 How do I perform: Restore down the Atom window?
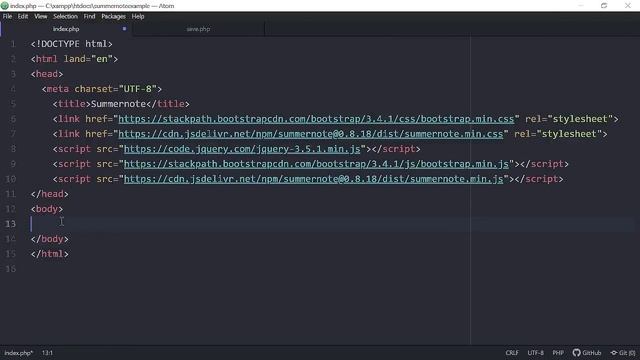[x=604, y=5]
